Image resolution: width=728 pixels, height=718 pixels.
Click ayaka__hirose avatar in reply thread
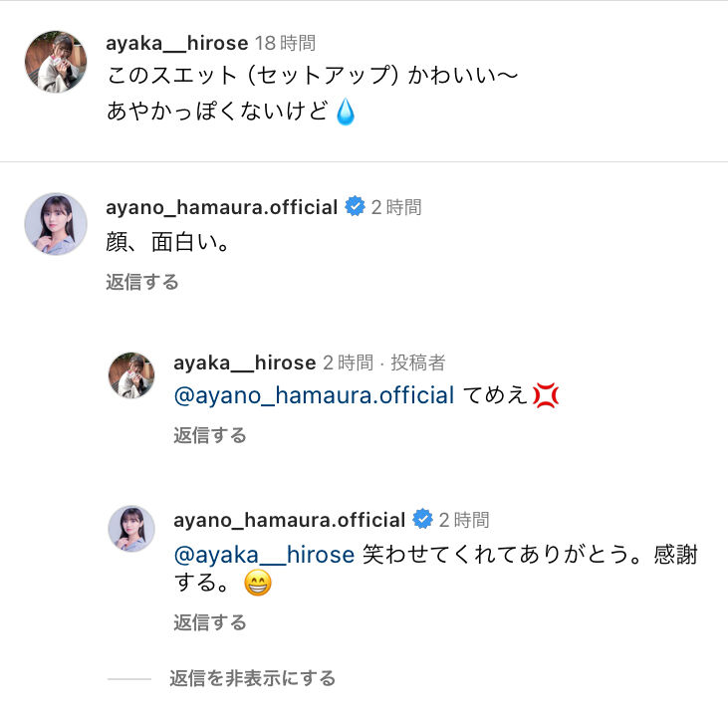point(131,375)
